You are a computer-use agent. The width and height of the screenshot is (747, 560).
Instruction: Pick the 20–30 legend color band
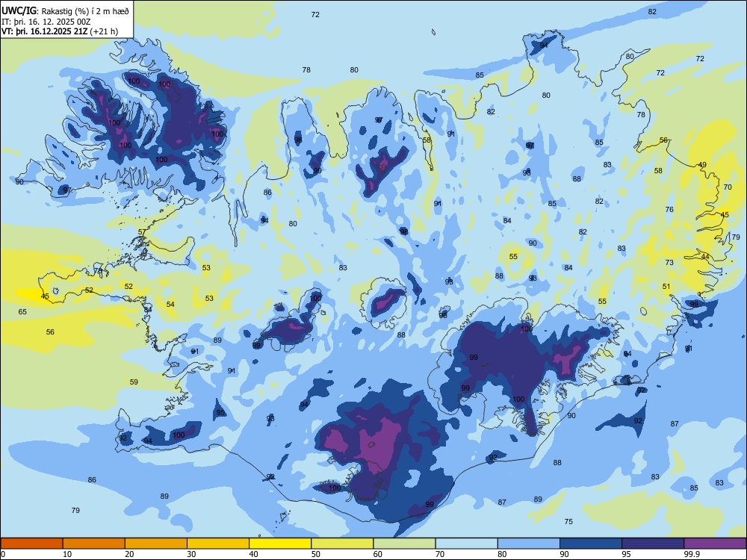coord(156,544)
